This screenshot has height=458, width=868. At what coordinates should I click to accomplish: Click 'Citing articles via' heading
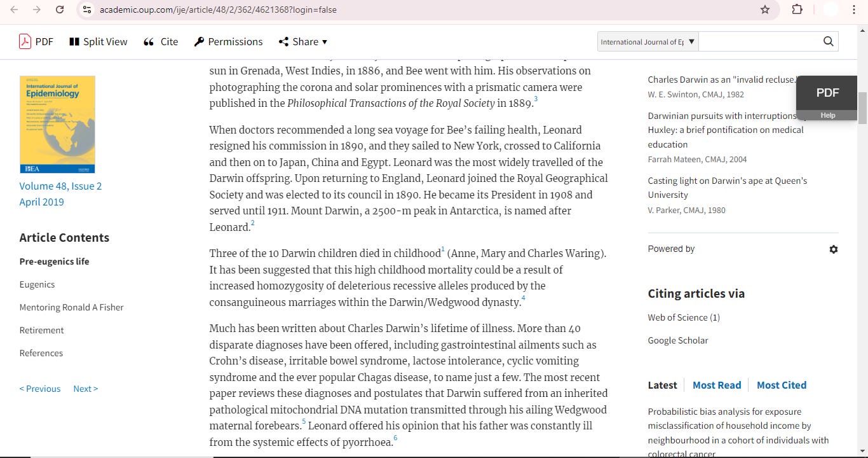pos(696,293)
